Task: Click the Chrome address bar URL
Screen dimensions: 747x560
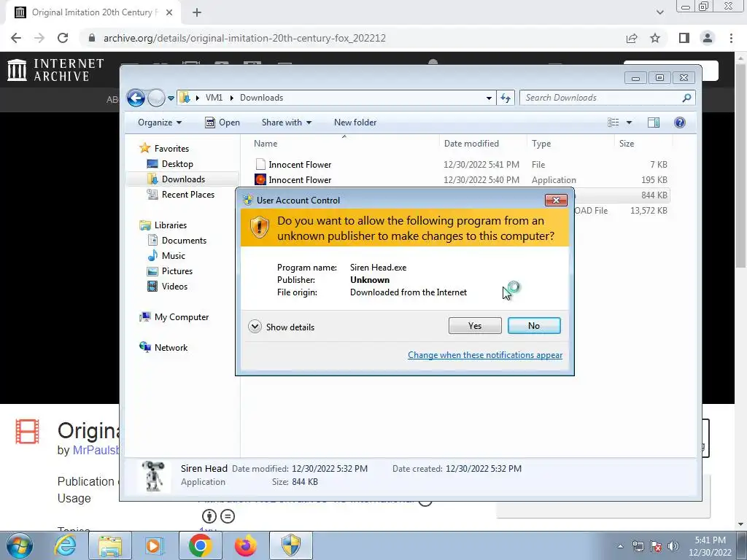Action: (x=244, y=38)
